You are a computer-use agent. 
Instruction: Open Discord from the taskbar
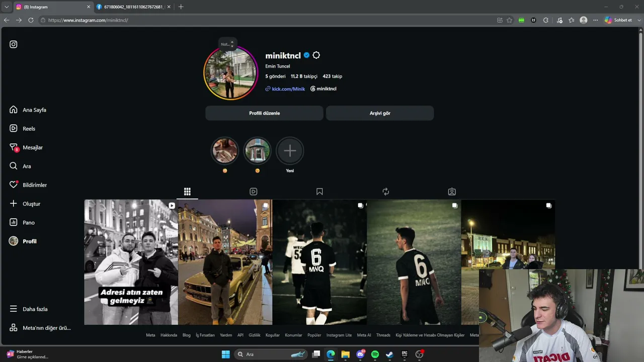(x=360, y=354)
